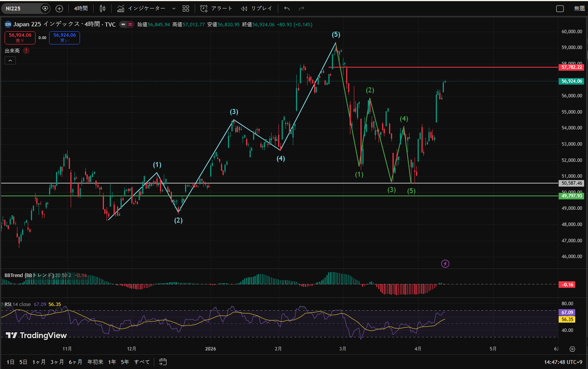This screenshot has height=369, width=588.
Task: Switch range to すべて
Action: (142, 362)
